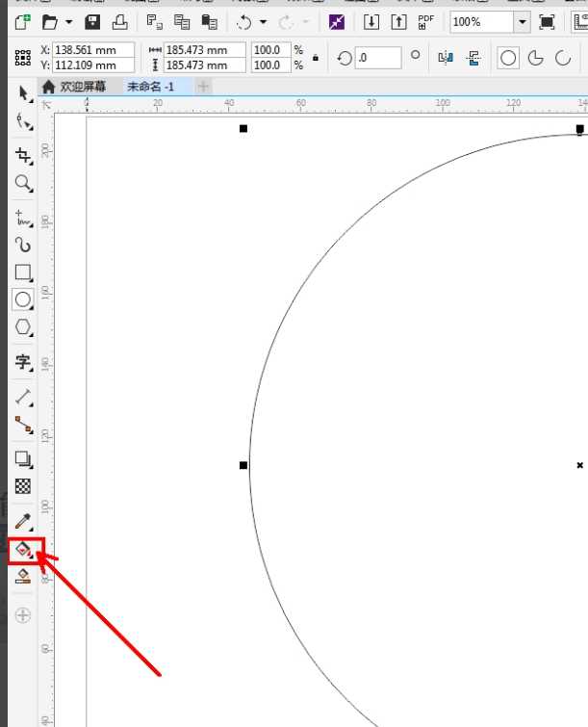This screenshot has width=588, height=727.
Task: Expand the Undo history dropdown arrow
Action: 263,21
